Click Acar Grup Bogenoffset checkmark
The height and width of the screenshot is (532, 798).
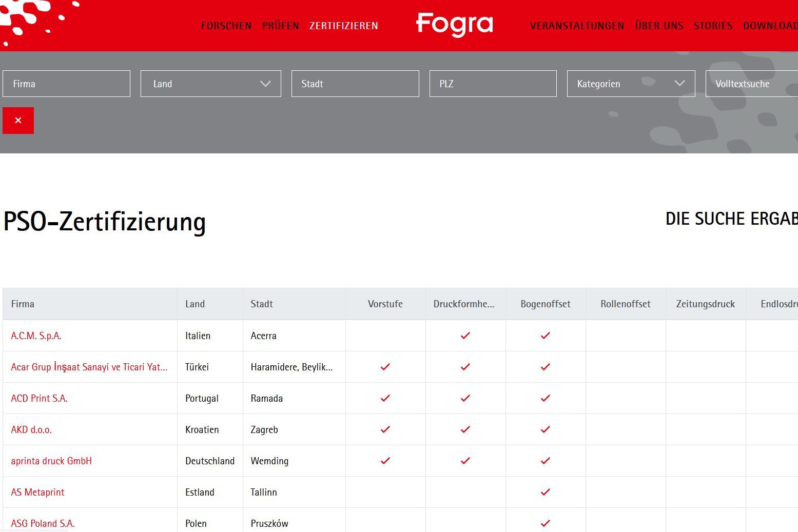point(546,367)
